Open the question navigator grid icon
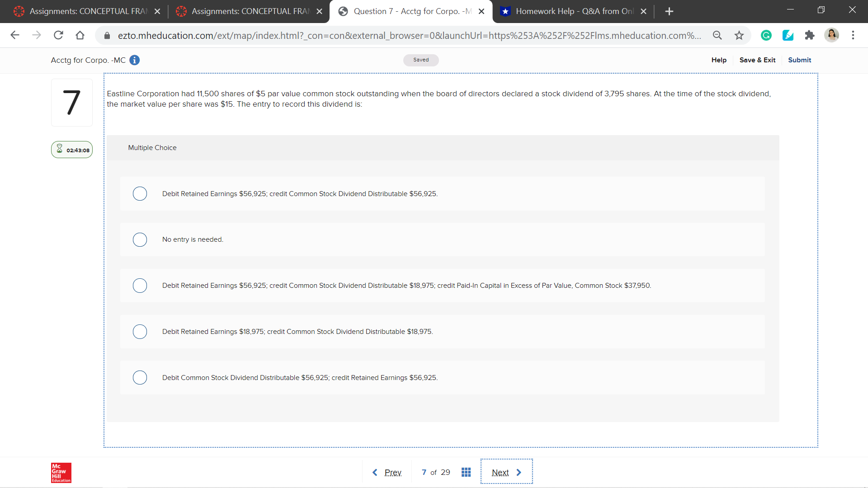The image size is (868, 488). 466,472
